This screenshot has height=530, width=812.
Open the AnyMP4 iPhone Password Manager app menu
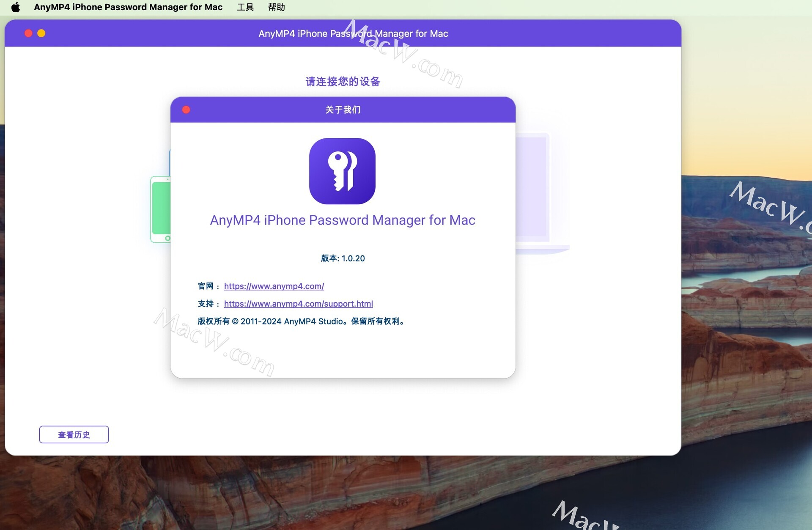click(x=128, y=7)
